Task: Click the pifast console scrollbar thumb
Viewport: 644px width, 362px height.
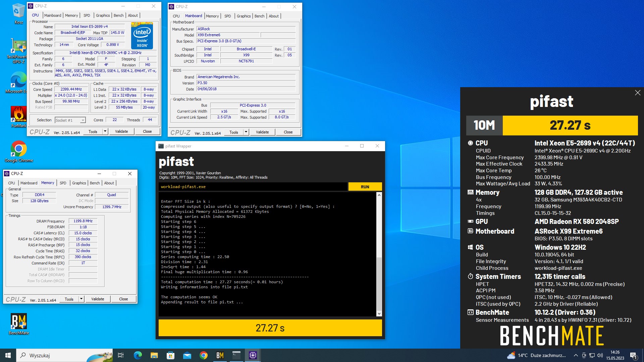Action: 379,284
